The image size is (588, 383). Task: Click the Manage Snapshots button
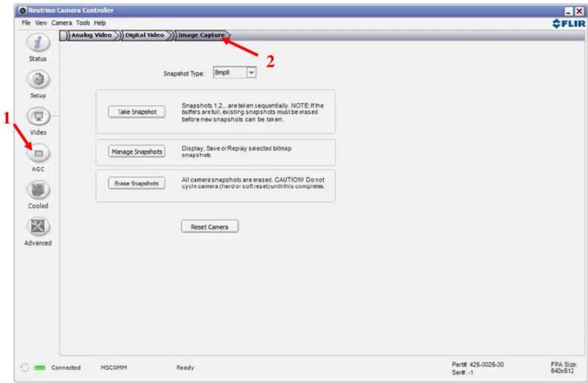137,151
